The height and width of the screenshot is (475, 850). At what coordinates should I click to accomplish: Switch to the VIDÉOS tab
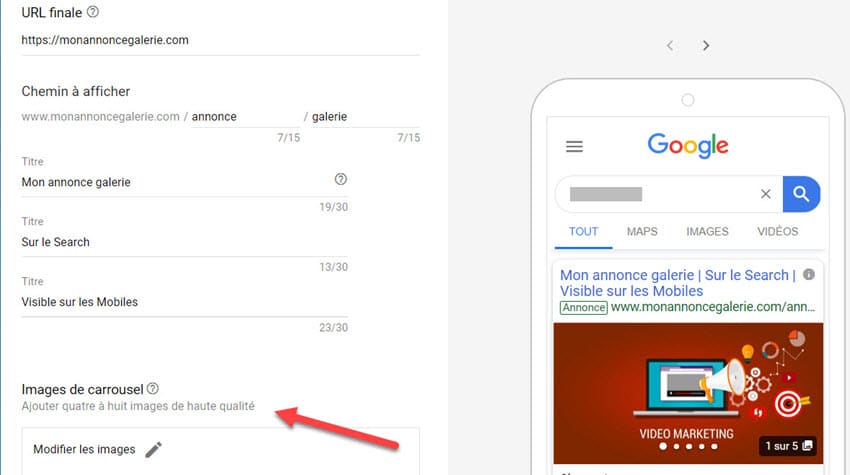[x=778, y=232]
